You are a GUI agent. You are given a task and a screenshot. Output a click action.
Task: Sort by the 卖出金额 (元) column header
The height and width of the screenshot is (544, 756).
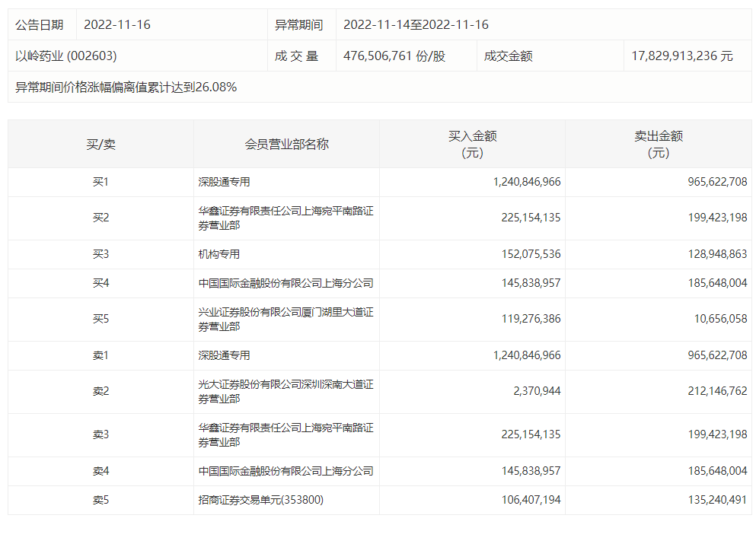tap(658, 144)
